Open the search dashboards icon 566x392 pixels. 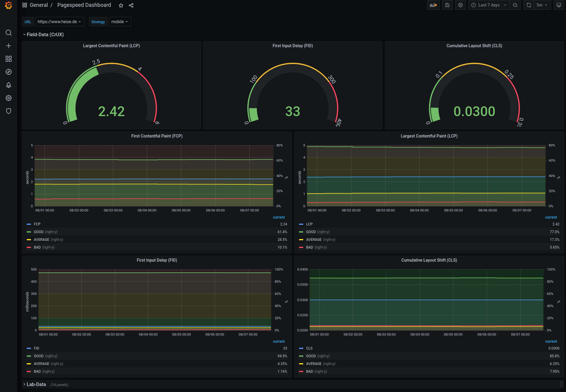[x=9, y=33]
